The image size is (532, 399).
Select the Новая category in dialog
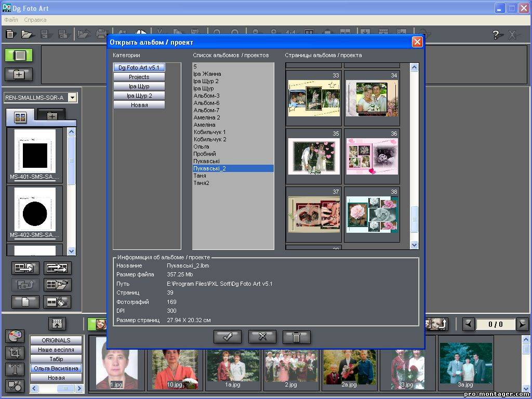click(139, 105)
